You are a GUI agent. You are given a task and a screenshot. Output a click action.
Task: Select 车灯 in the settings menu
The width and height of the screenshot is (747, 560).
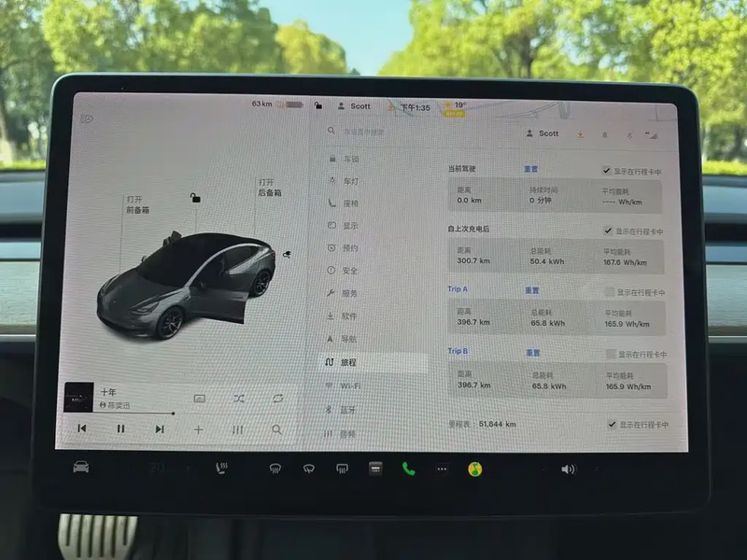tap(349, 181)
